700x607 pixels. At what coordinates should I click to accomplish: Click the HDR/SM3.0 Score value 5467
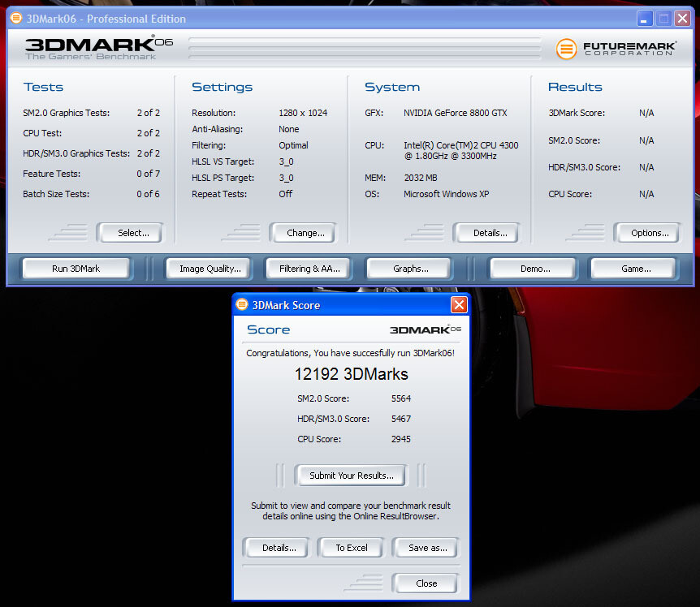(x=401, y=419)
